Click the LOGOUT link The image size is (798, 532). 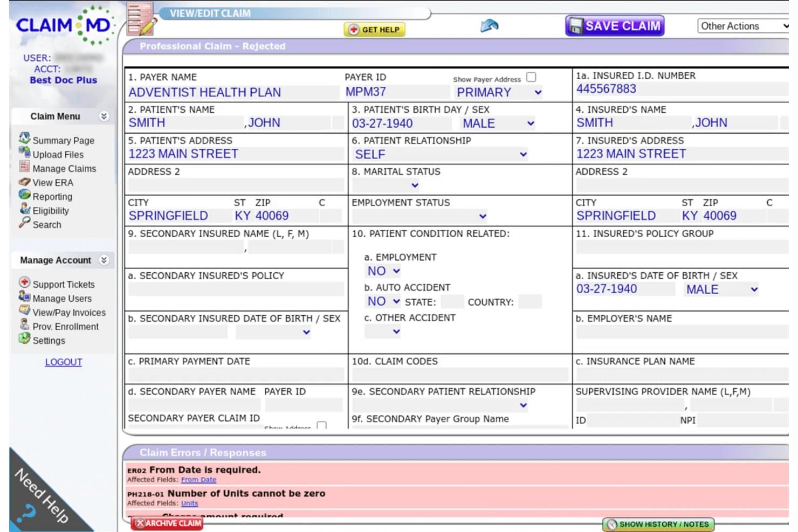(x=64, y=362)
